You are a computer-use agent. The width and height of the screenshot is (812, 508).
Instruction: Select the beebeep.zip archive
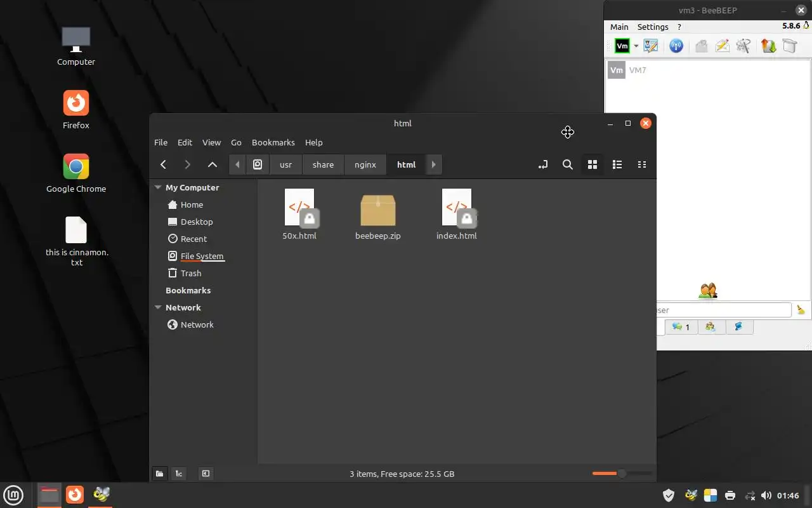378,216
